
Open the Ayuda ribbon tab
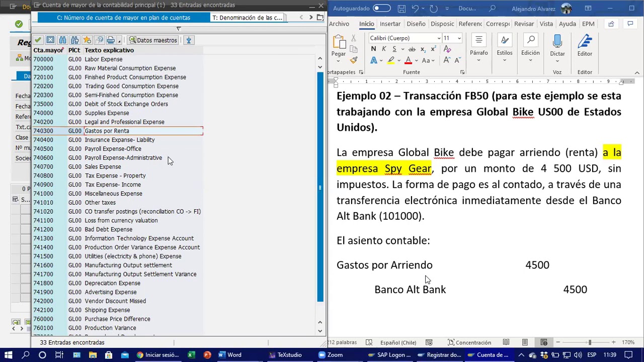point(567,24)
